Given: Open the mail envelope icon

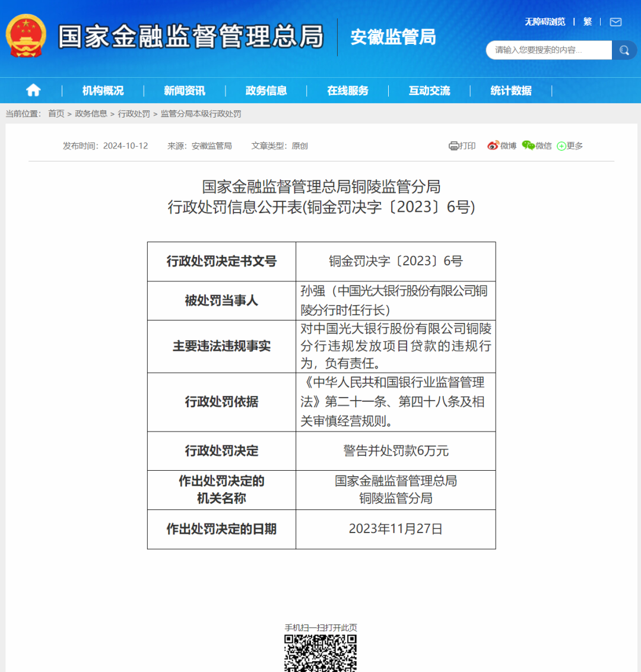Looking at the screenshot, I should click(x=615, y=22).
